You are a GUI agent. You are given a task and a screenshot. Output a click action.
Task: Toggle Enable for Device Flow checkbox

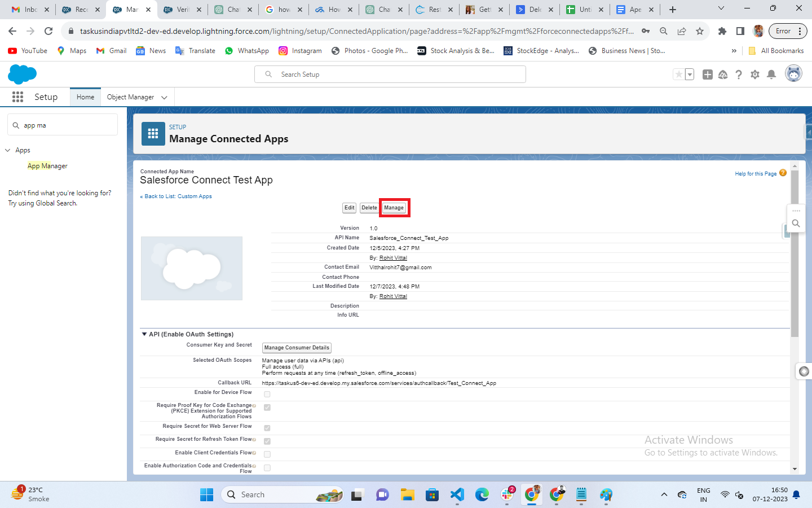pyautogui.click(x=267, y=395)
